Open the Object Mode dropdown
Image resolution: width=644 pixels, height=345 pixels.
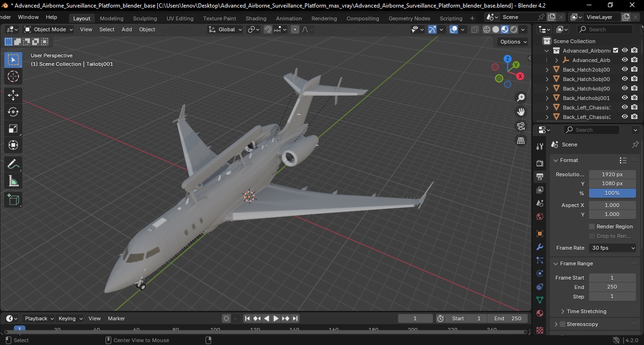tap(49, 29)
